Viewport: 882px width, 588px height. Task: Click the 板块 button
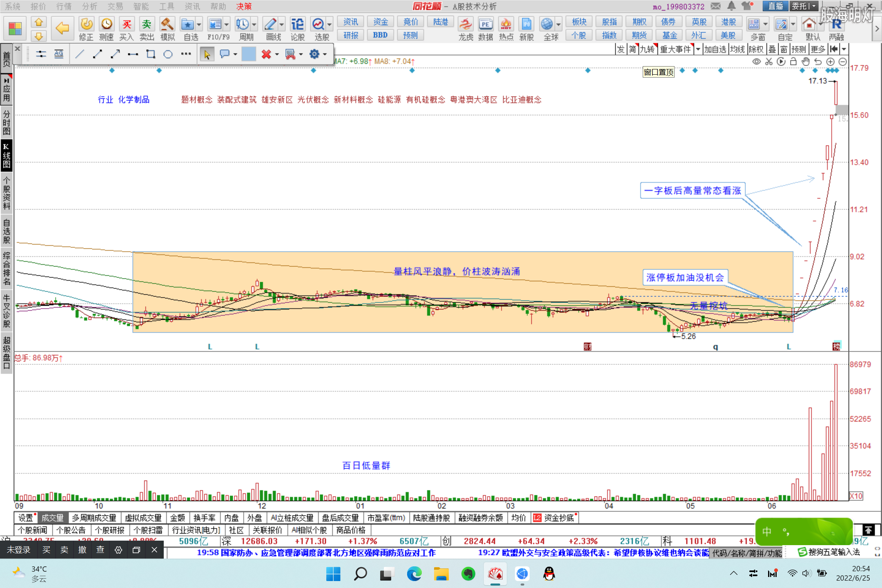[579, 22]
